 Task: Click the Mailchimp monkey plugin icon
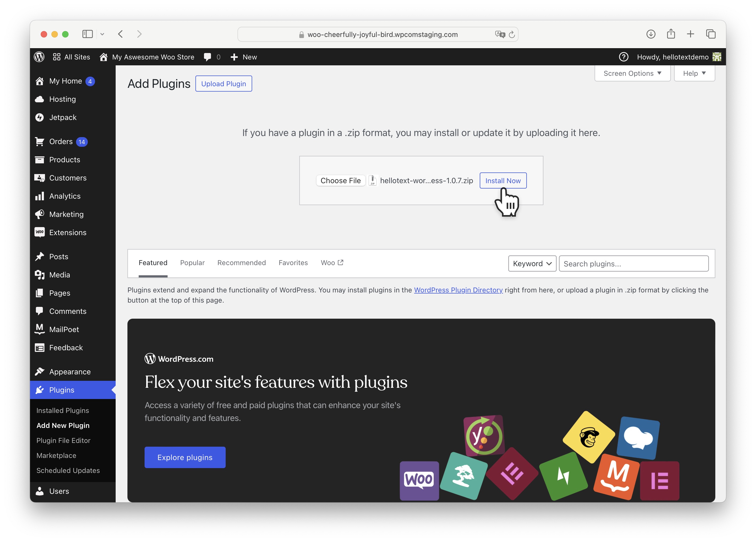(x=589, y=437)
